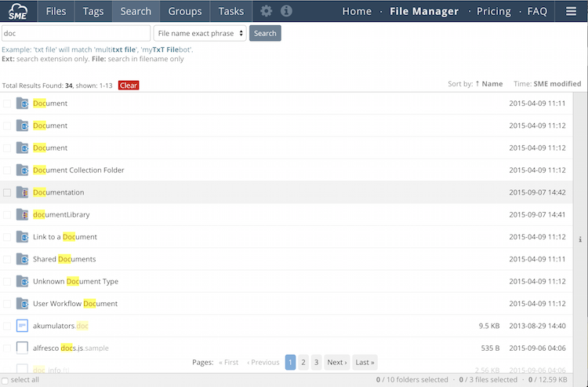Image resolution: width=588 pixels, height=387 pixels.
Task: Expand the side panel handle on right edge
Action: pos(580,239)
